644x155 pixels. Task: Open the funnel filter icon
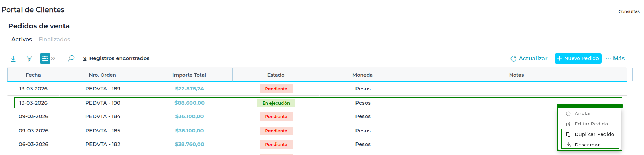pyautogui.click(x=29, y=58)
